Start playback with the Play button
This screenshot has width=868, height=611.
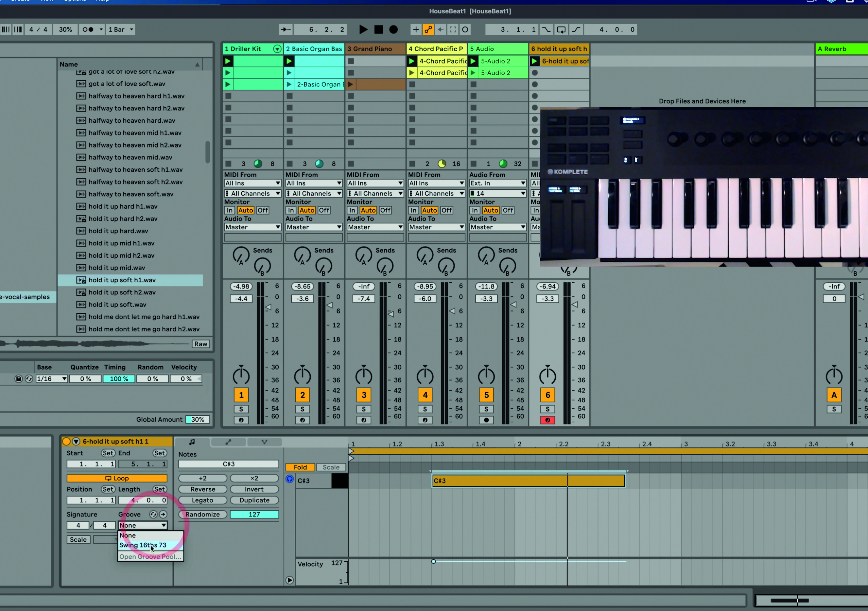tap(363, 29)
